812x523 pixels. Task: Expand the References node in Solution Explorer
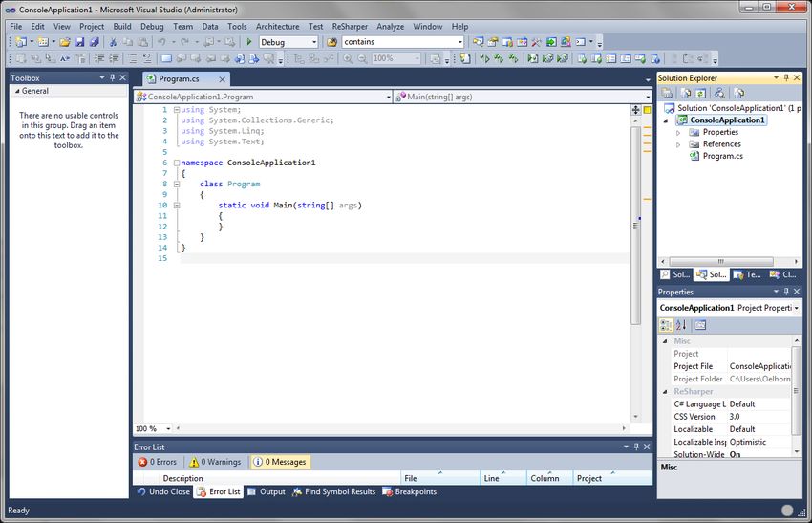click(678, 144)
